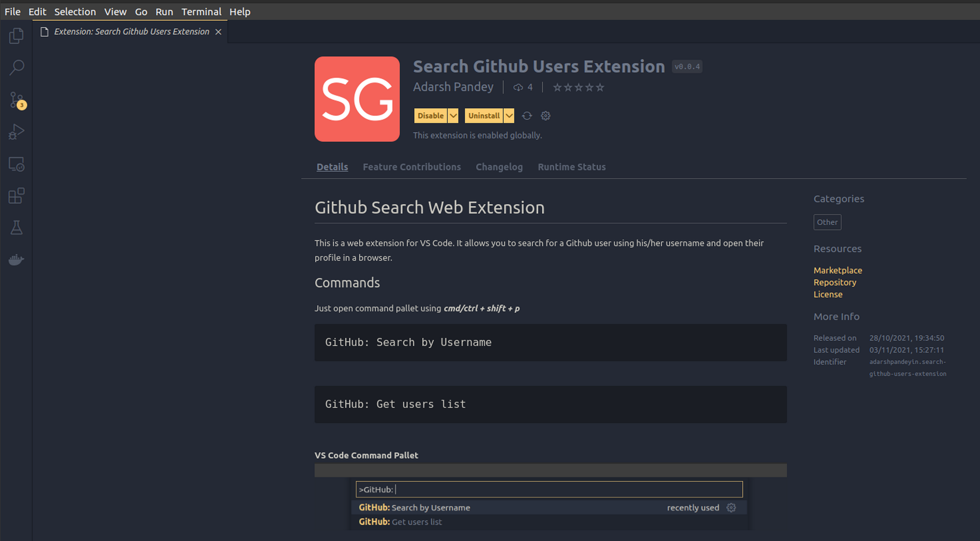
Task: Click the Commands heading
Action: coord(347,283)
